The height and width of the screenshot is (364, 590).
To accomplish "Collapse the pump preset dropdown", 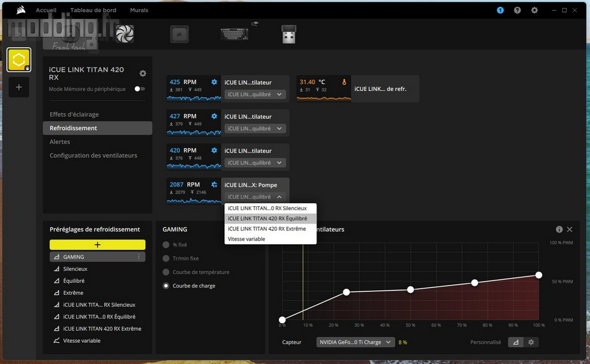I will coord(255,197).
